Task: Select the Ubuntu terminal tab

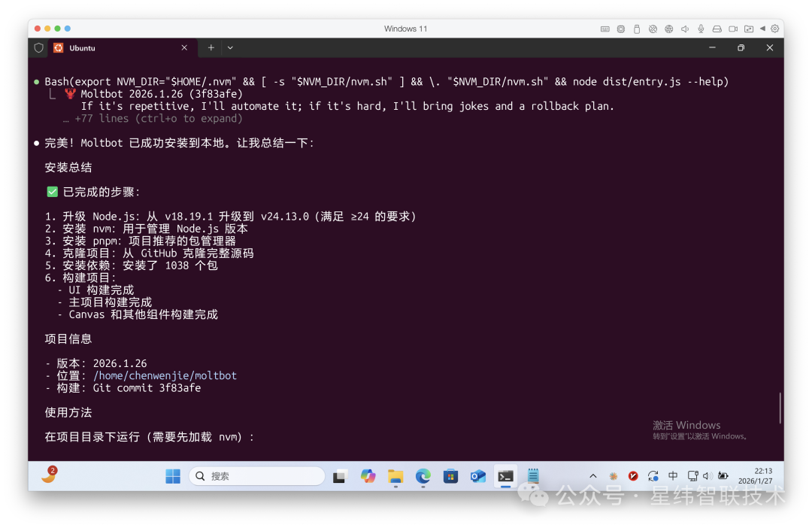Action: pos(113,47)
